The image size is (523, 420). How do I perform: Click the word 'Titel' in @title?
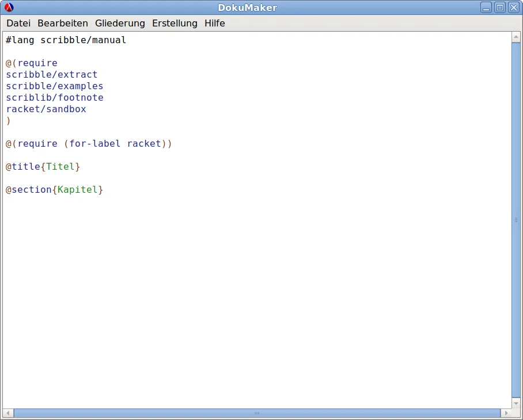click(x=60, y=166)
